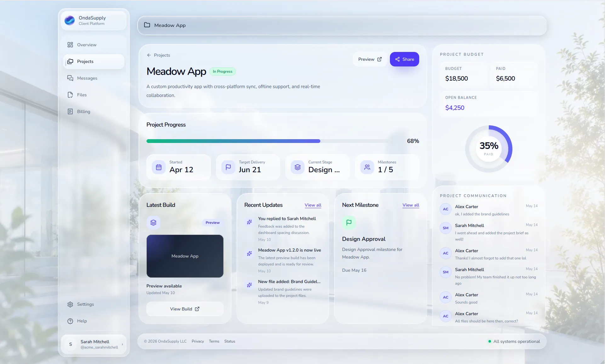
Task: Open Billing from the sidebar
Action: pyautogui.click(x=94, y=111)
